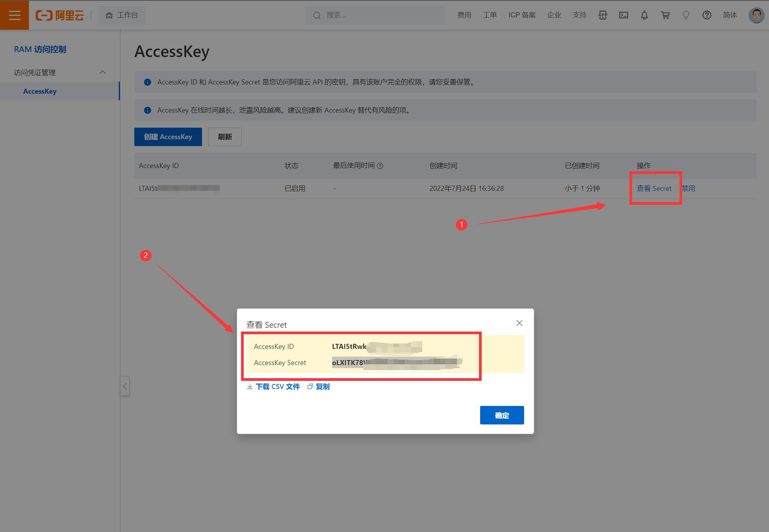
Task: Click the 创建 AccessKey button
Action: pyautogui.click(x=168, y=136)
